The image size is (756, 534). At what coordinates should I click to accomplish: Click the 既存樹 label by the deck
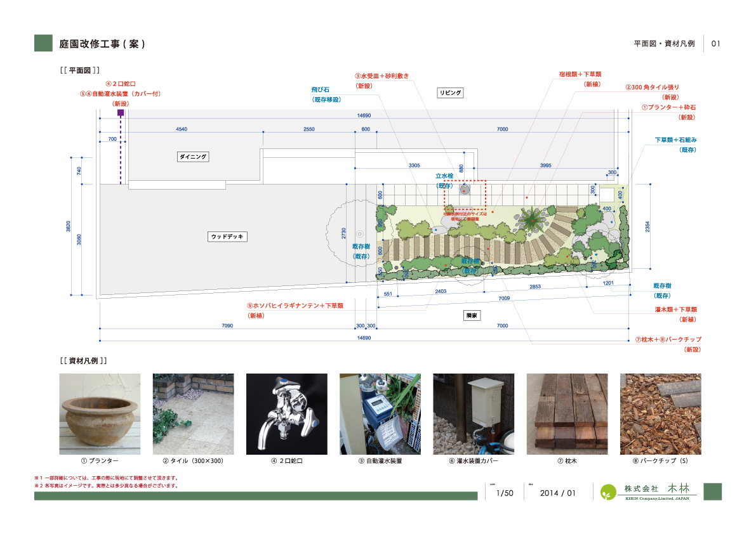[361, 247]
